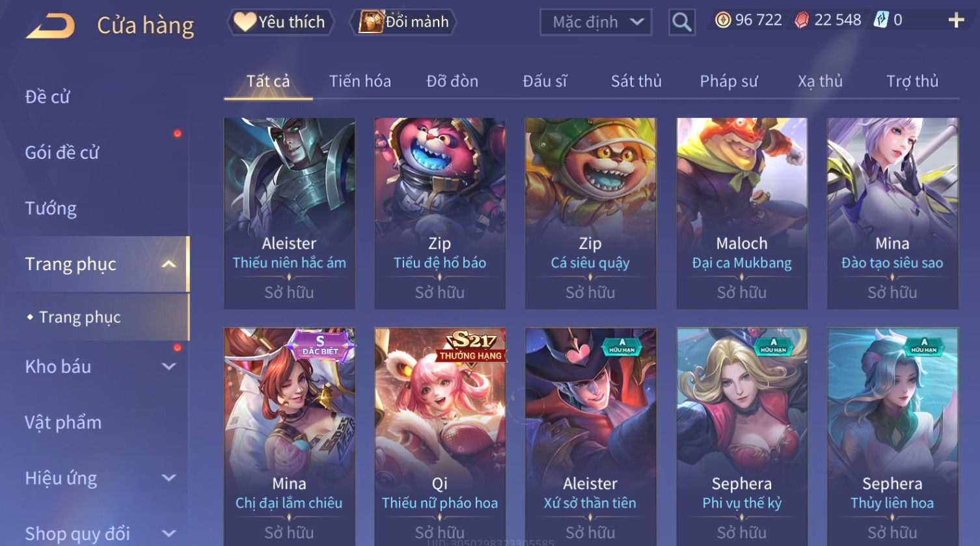The width and height of the screenshot is (980, 546).
Task: Tap the blue voucher currency icon
Action: coord(880,20)
